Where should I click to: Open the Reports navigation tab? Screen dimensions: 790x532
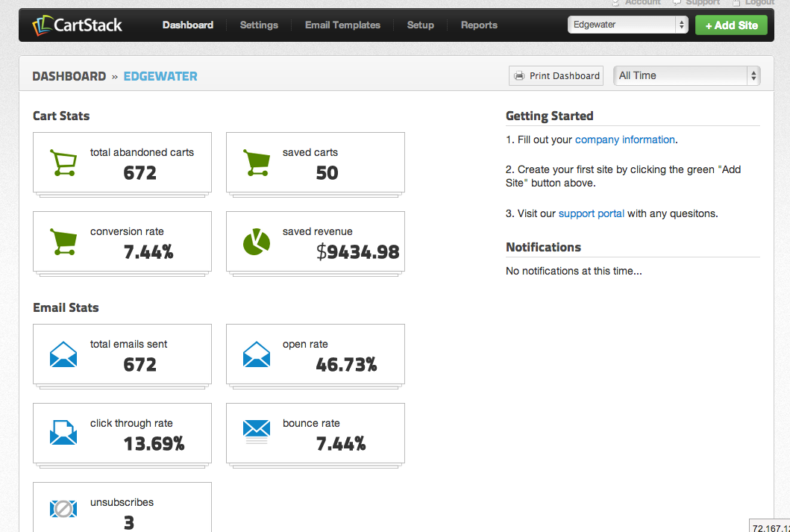click(479, 25)
